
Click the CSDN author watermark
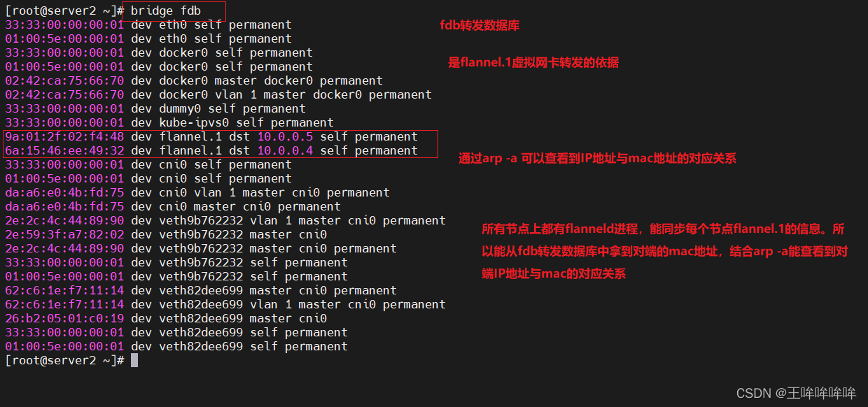tap(796, 393)
